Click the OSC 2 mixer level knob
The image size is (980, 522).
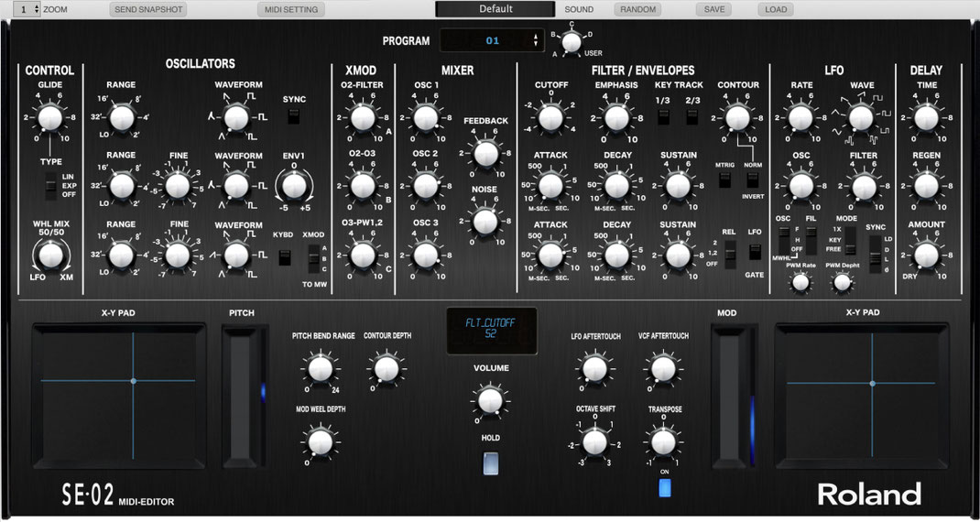[426, 186]
